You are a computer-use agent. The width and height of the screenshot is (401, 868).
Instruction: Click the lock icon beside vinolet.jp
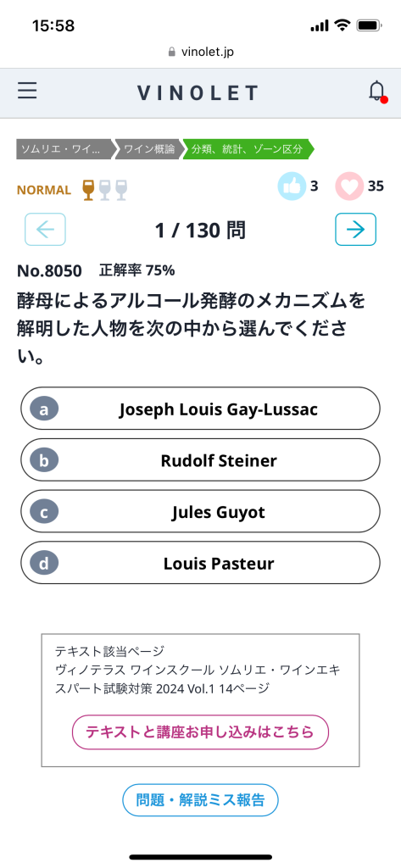coord(172,52)
